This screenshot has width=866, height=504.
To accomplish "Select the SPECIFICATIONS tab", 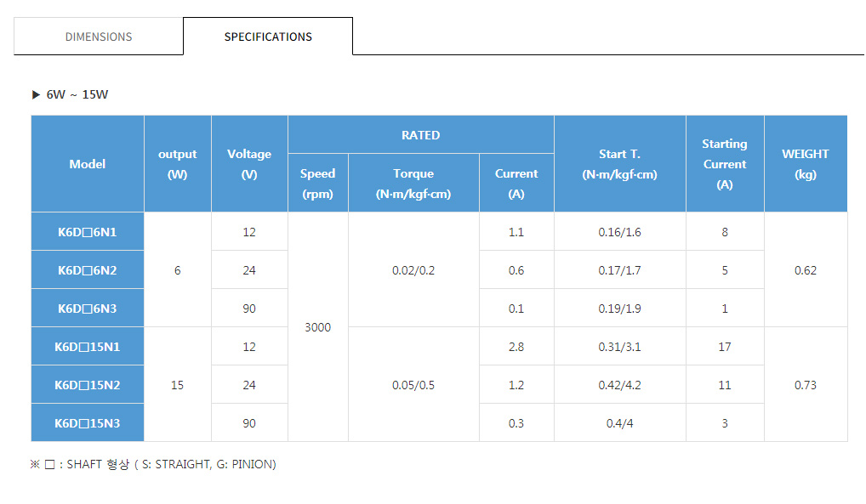I will click(x=268, y=37).
